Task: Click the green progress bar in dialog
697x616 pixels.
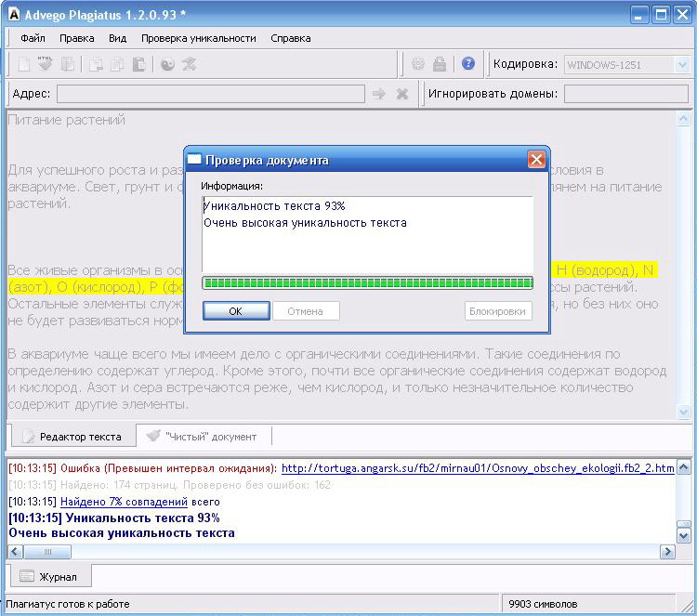Action: pyautogui.click(x=367, y=282)
